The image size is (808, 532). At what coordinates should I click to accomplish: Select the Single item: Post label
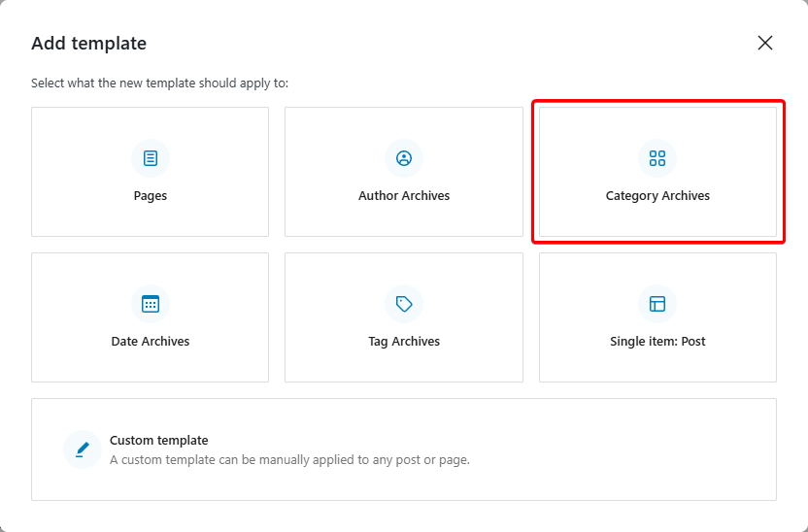[x=657, y=341]
